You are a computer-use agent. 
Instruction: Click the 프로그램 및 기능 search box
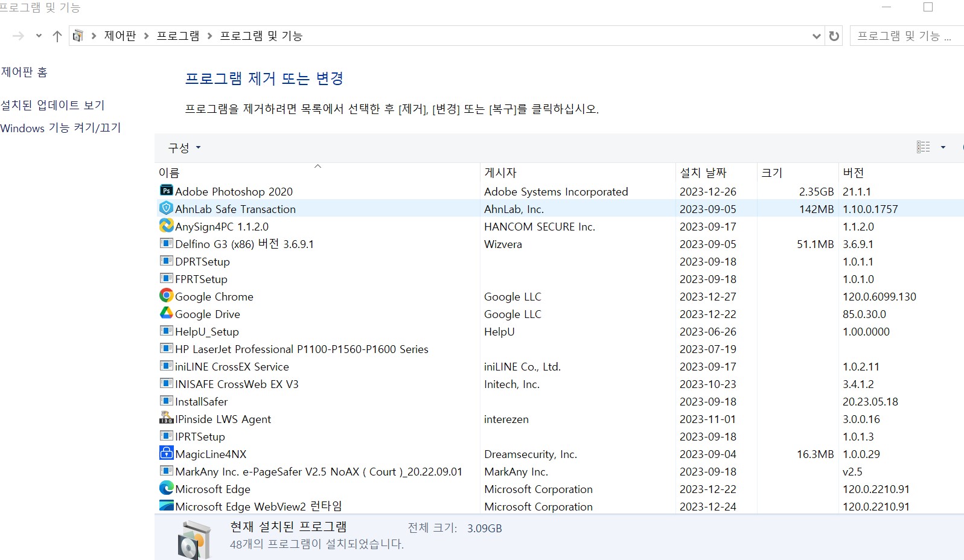[907, 36]
